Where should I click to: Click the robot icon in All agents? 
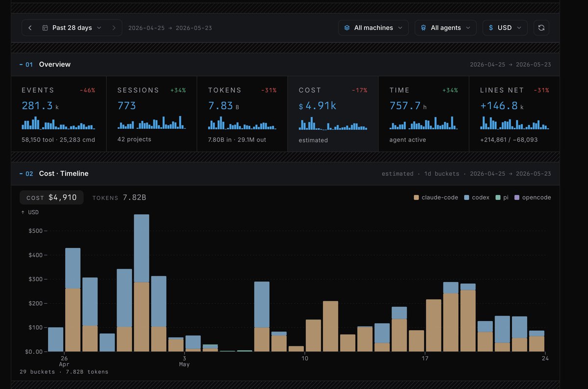(423, 28)
